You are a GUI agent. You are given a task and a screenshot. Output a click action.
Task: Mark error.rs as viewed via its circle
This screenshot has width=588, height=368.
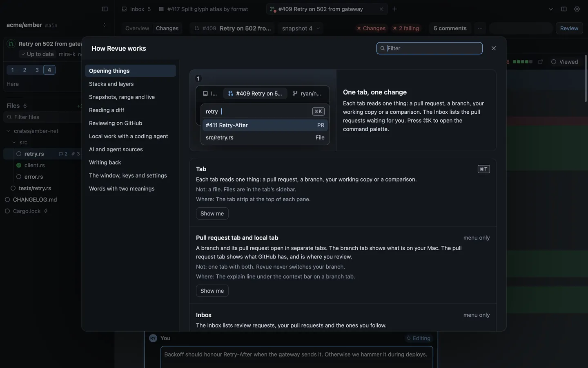tap(19, 177)
